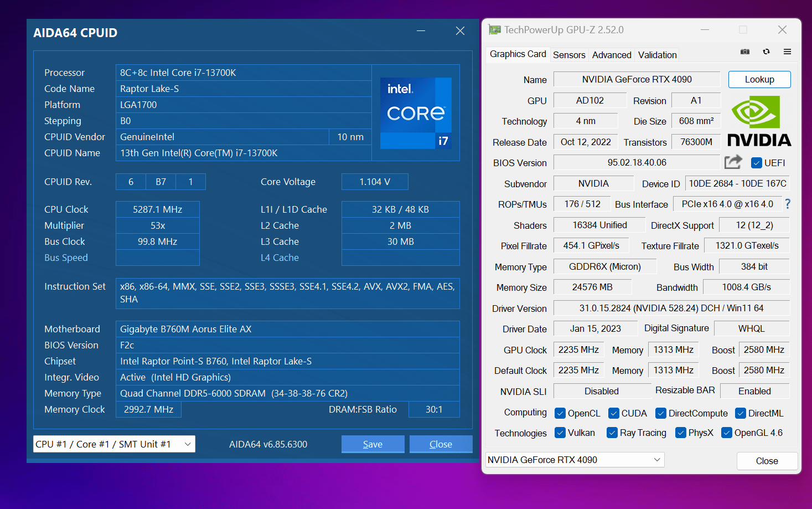Click the NVIDIA logo in GPU-Z
The height and width of the screenshot is (509, 812).
pyautogui.click(x=759, y=121)
